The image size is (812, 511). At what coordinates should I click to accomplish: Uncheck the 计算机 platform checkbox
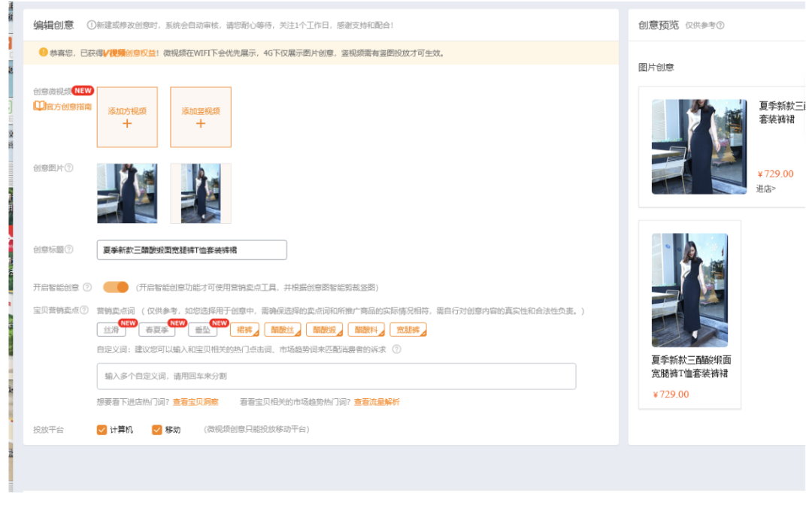(102, 430)
